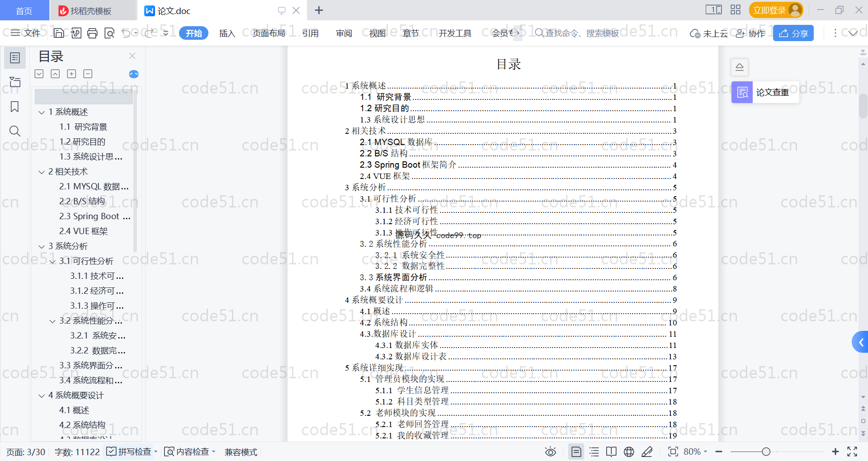Screen dimensions: 868x461
Task: Switch to page layout view icon
Action: [576, 452]
